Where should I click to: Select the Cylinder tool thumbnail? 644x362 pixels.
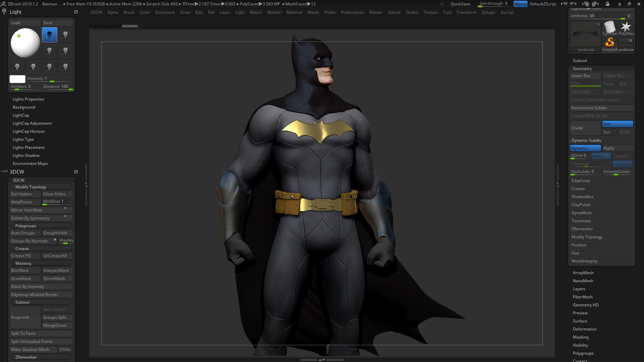pyautogui.click(x=610, y=28)
